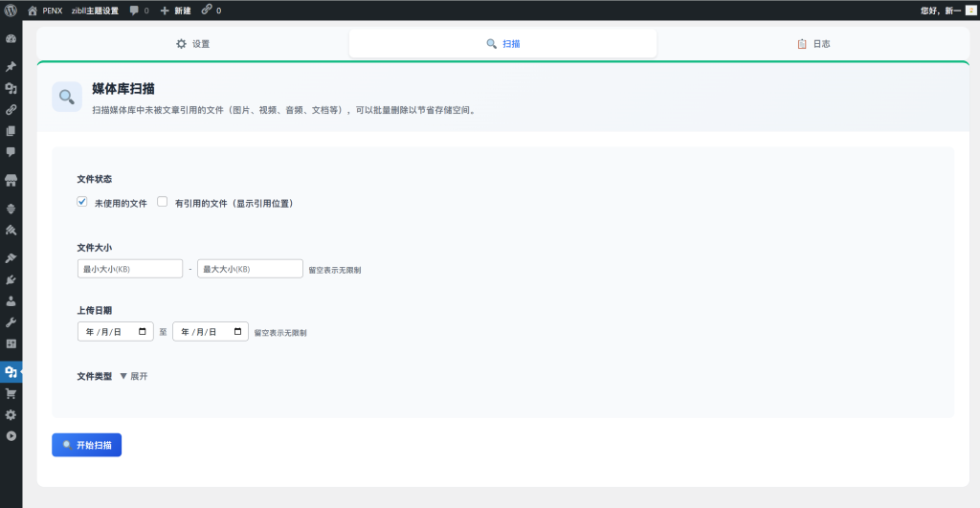This screenshot has height=508, width=980.
Task: Open the end date calendar picker
Action: 237,332
